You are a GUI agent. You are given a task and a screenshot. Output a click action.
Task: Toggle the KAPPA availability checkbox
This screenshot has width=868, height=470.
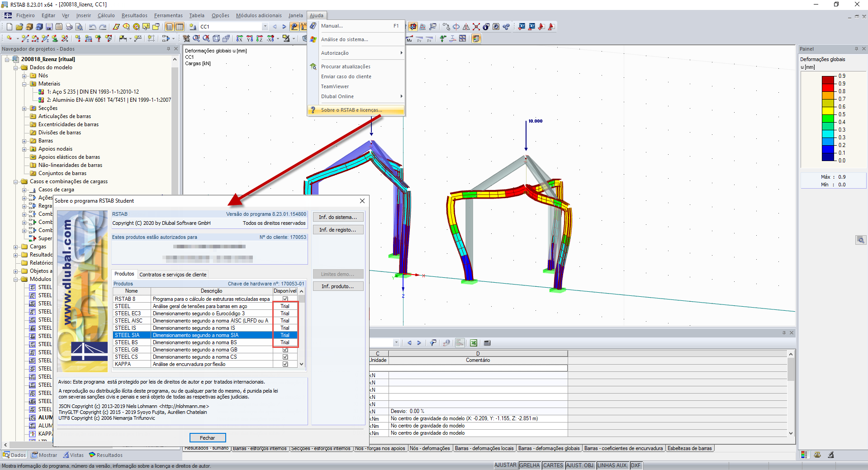point(285,364)
